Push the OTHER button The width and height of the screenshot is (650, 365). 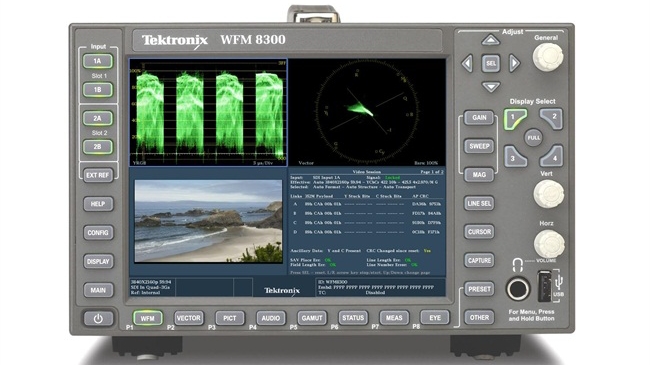pyautogui.click(x=479, y=318)
